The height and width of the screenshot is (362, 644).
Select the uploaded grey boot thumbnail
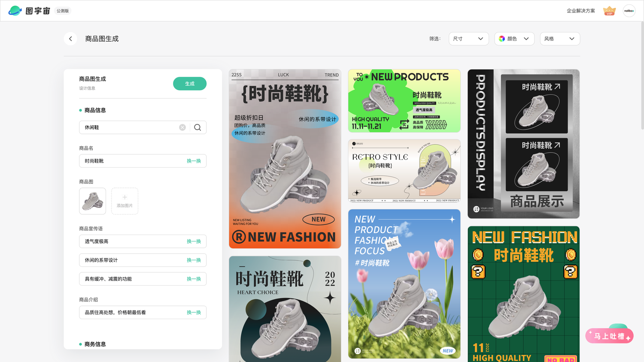(x=92, y=201)
